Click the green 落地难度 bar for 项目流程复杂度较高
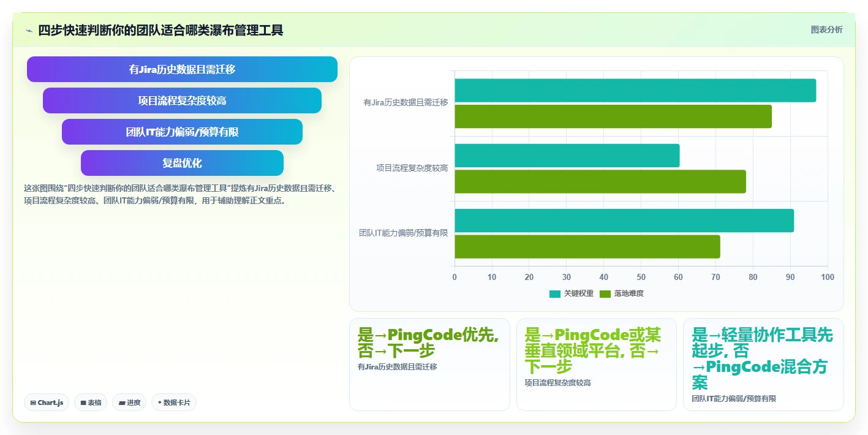Image resolution: width=868 pixels, height=435 pixels. [x=600, y=181]
